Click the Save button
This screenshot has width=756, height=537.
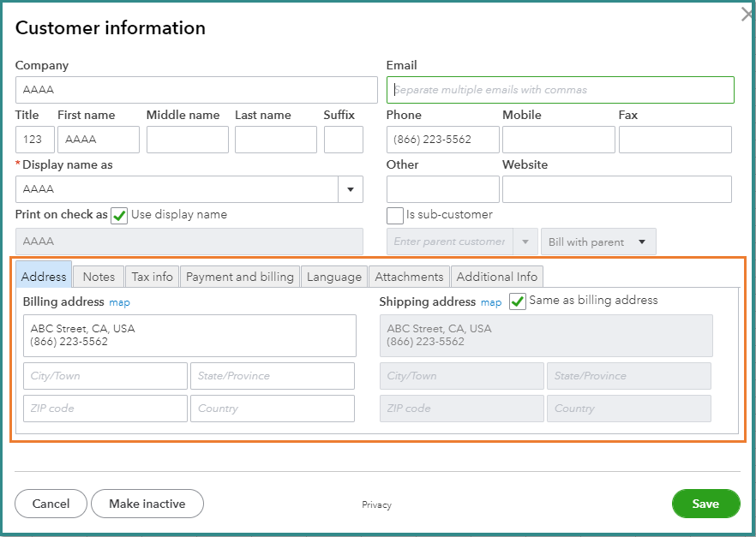(x=705, y=504)
